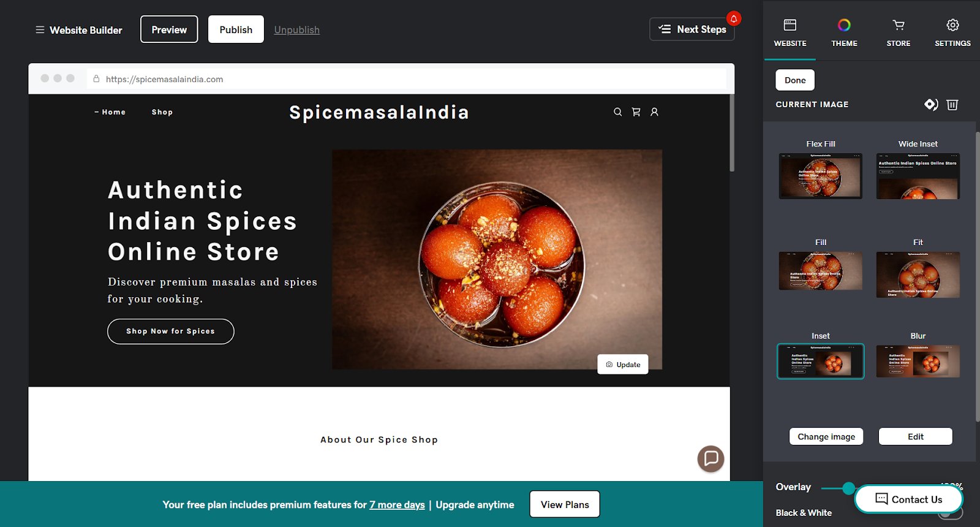The width and height of the screenshot is (980, 527).
Task: Open the Next Steps list
Action: point(692,29)
